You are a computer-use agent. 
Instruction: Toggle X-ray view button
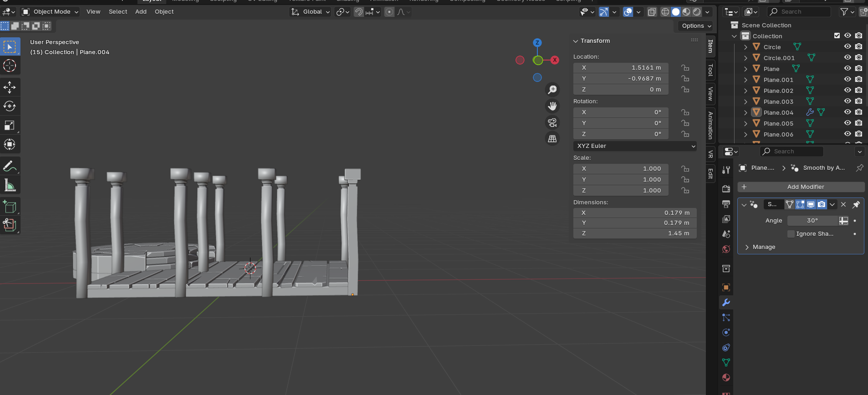tap(652, 12)
